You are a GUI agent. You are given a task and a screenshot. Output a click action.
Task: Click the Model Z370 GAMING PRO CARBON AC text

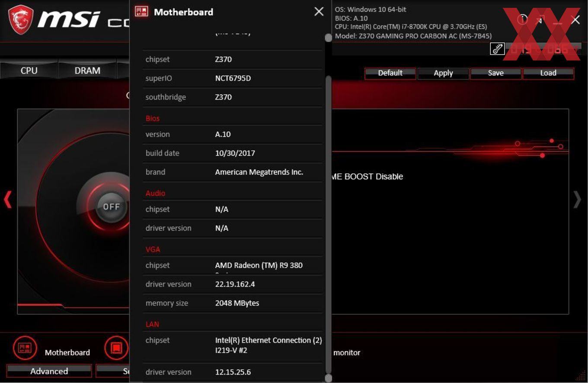click(413, 36)
